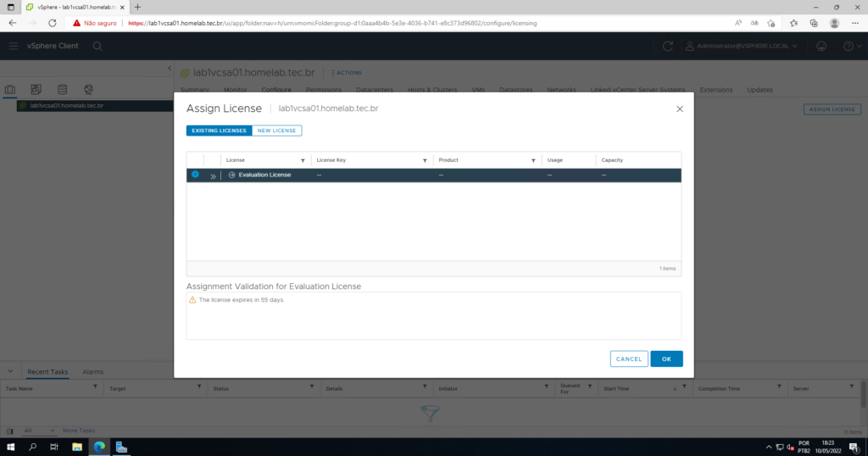Filter the Task Name column
The image size is (868, 456).
point(95,386)
